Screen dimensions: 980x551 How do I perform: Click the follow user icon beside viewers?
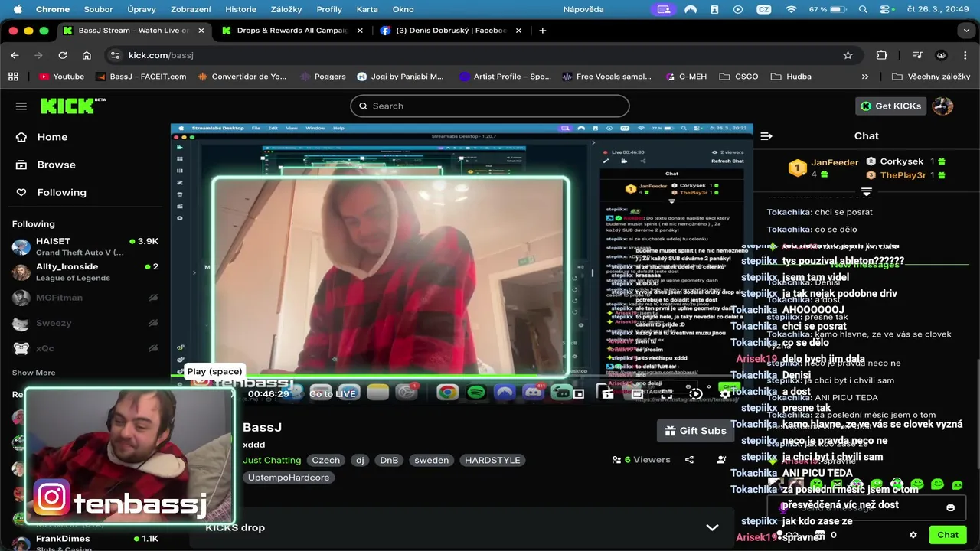(x=721, y=460)
